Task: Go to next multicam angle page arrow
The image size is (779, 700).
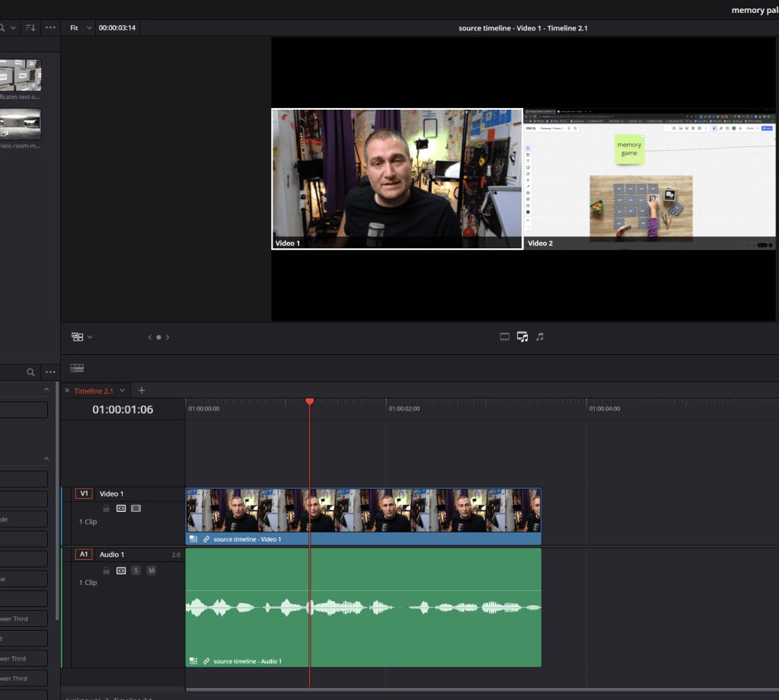Action: point(168,337)
